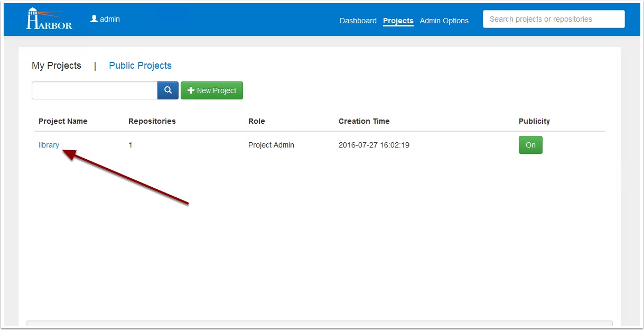
Task: Switch to the My Projects tab
Action: 57,66
